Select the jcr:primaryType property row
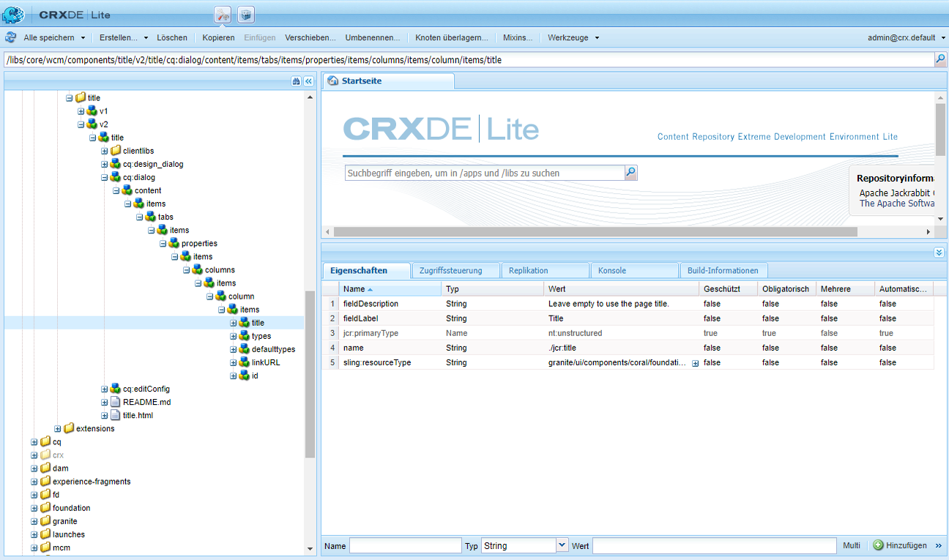Screen dimensions: 949x560 pos(628,333)
